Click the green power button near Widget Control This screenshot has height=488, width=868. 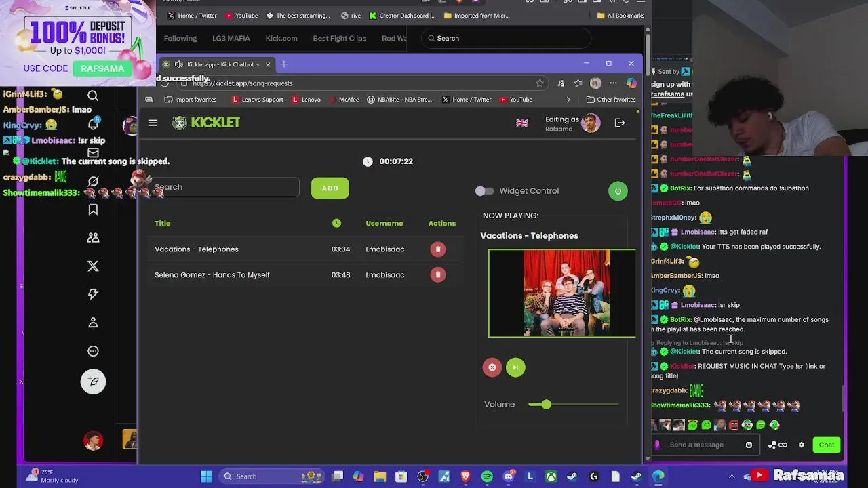coord(618,191)
